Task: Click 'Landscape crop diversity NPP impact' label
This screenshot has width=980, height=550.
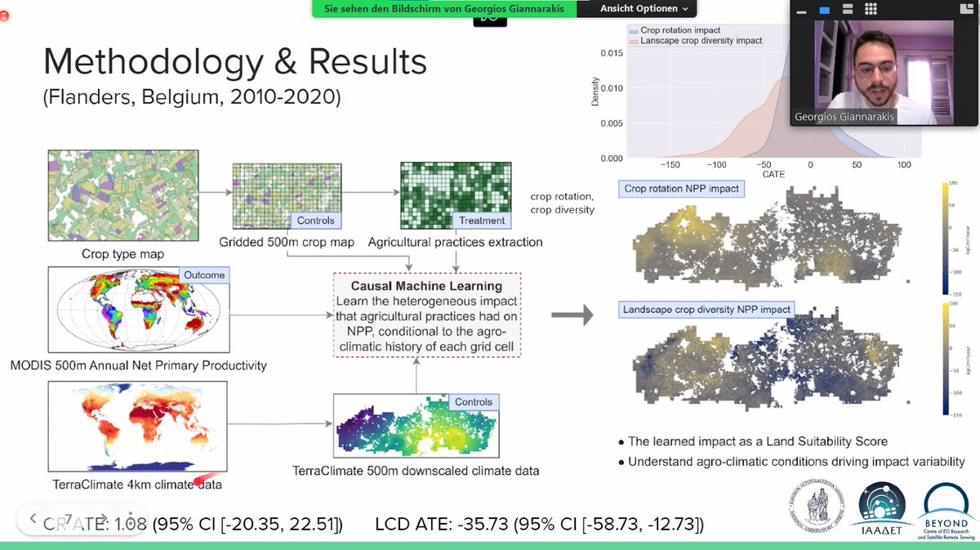Action: (707, 309)
